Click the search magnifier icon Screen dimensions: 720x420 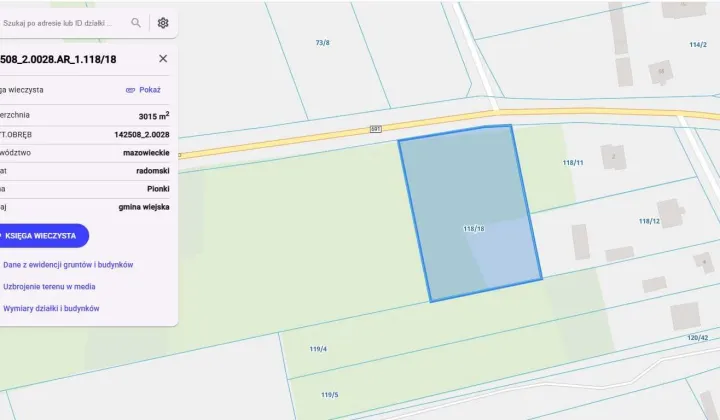[136, 22]
